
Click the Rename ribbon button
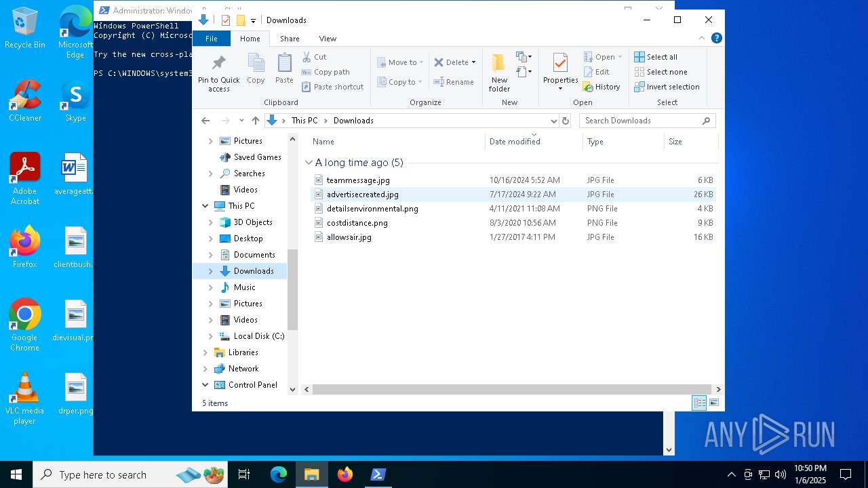(x=454, y=82)
